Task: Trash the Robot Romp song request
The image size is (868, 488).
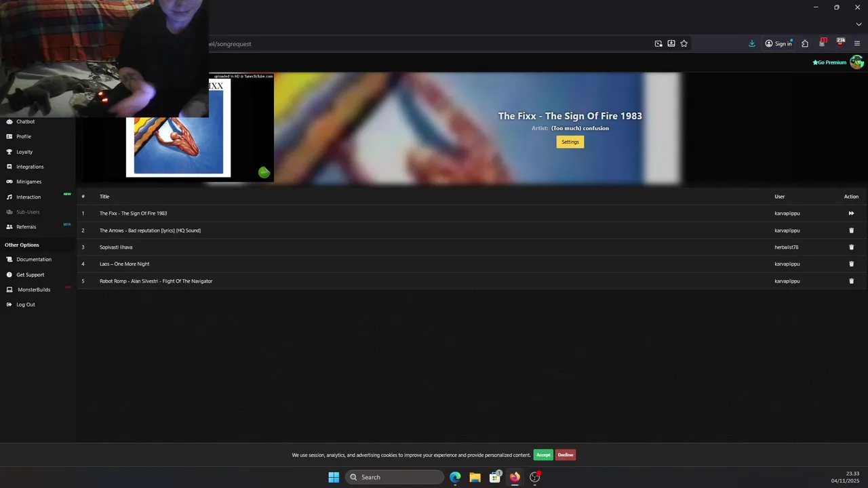Action: coord(851,281)
